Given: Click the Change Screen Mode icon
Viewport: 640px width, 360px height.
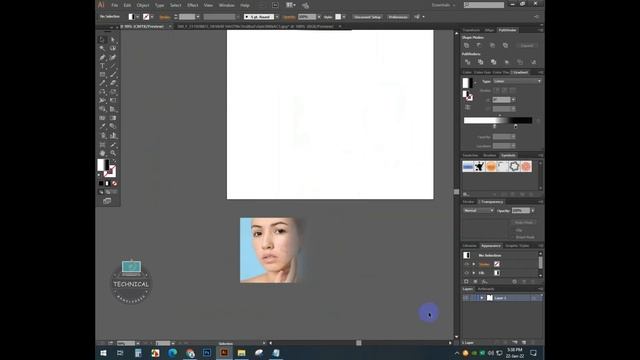Looking at the screenshot, I should 107,201.
